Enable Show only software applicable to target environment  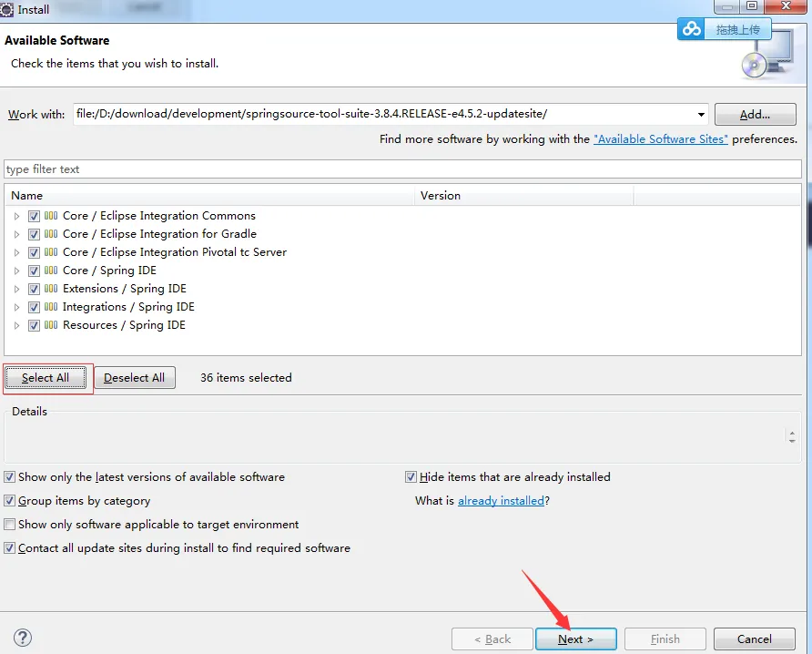pos(9,524)
